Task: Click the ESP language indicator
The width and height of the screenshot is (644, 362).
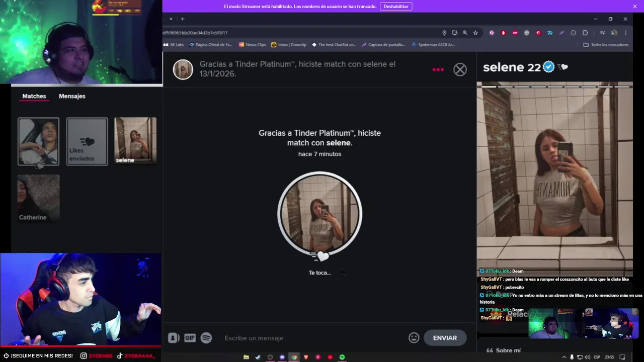Action: pyautogui.click(x=597, y=357)
